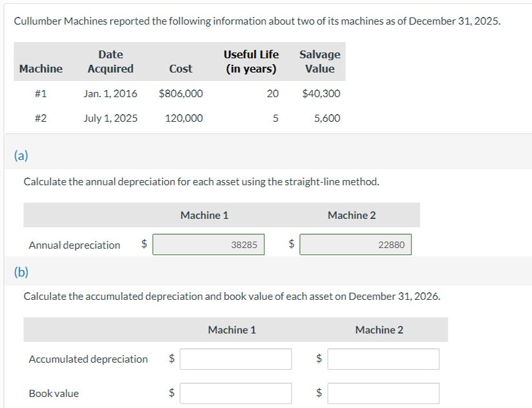Click the Jan. 1, 2016 date acquired cell
532x408 pixels.
pyautogui.click(x=110, y=93)
